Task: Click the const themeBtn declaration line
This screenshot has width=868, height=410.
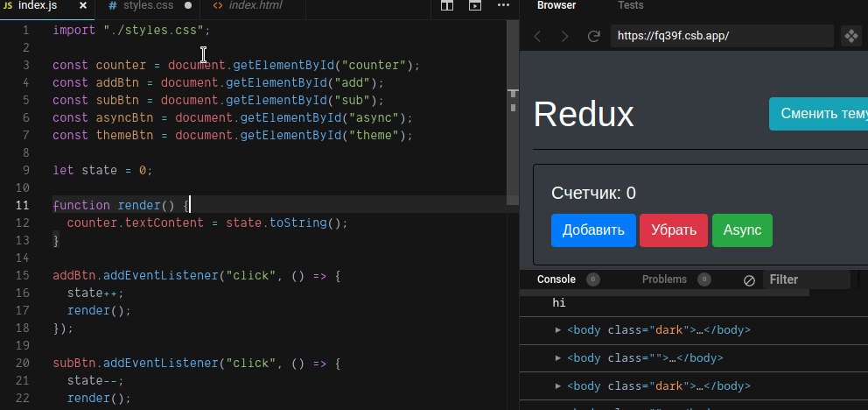Action: point(233,135)
